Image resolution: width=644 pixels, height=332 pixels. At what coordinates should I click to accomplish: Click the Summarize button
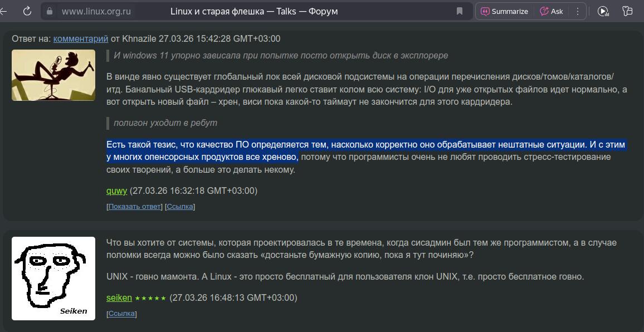click(x=504, y=11)
